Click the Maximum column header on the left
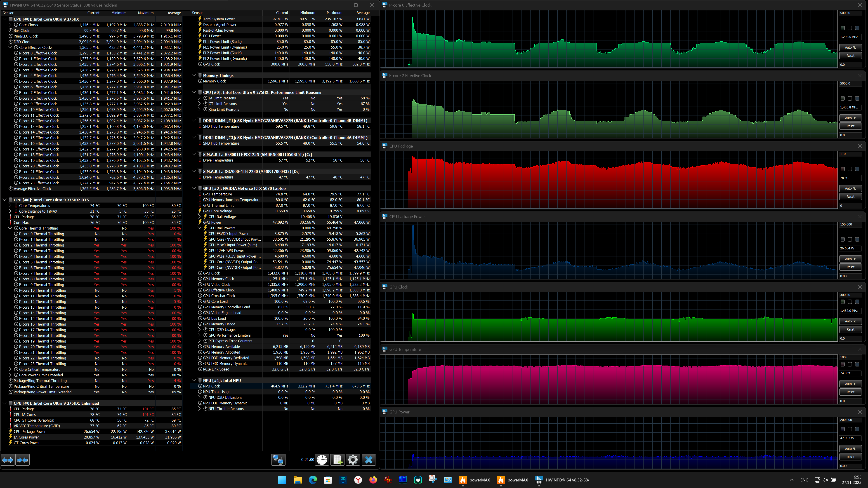 [145, 13]
